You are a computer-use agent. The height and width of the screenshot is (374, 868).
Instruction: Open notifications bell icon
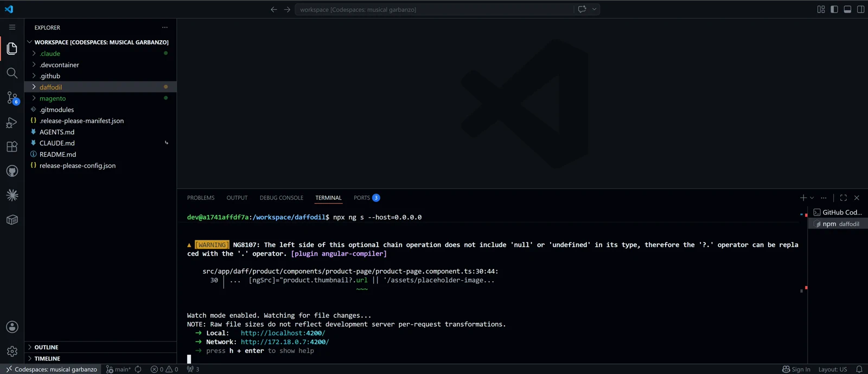(859, 369)
